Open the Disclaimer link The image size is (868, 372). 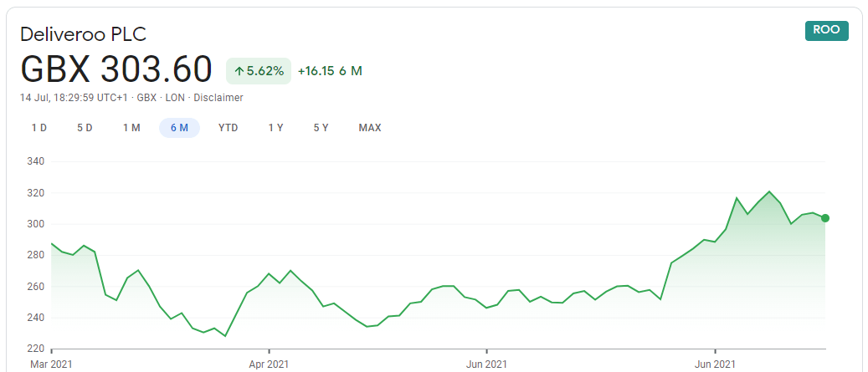click(x=218, y=98)
